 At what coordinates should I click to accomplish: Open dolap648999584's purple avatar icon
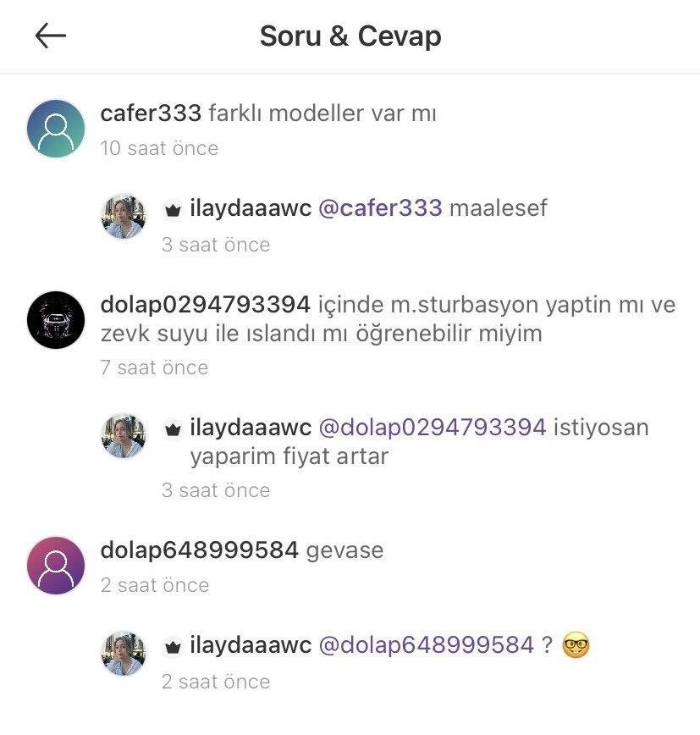coord(56,566)
